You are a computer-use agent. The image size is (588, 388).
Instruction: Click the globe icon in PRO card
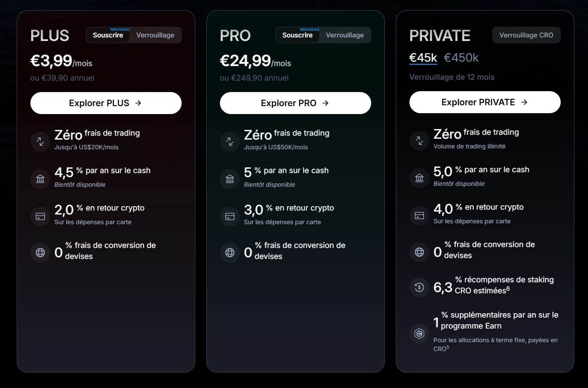pos(230,253)
